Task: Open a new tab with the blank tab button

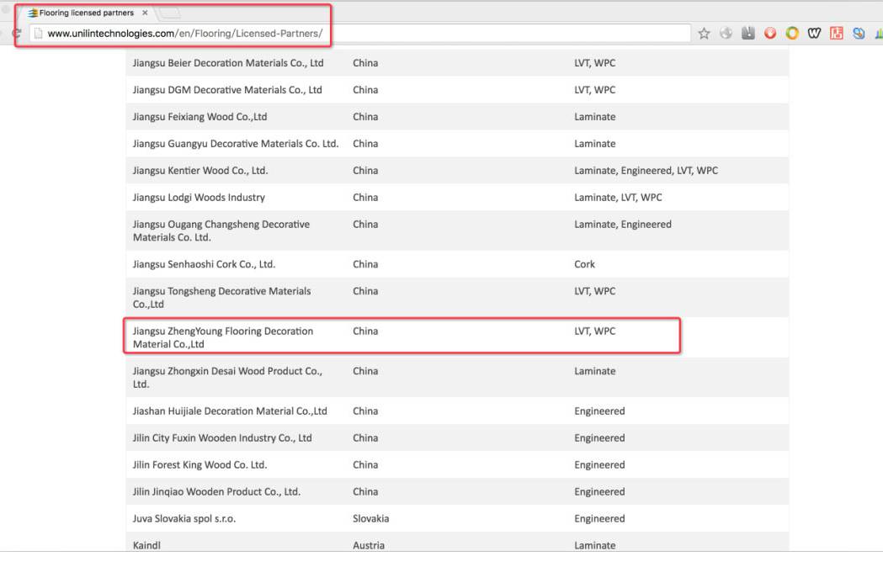Action: coord(169,13)
